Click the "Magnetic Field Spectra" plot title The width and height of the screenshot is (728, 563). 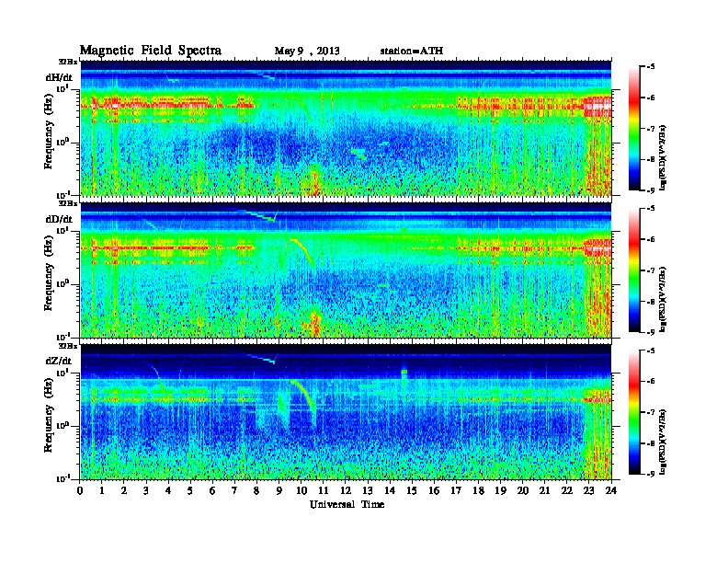point(151,51)
